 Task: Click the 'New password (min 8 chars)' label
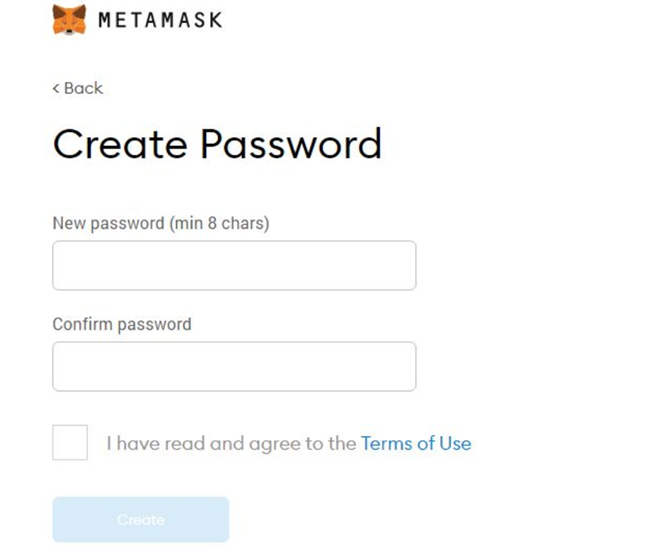click(161, 223)
